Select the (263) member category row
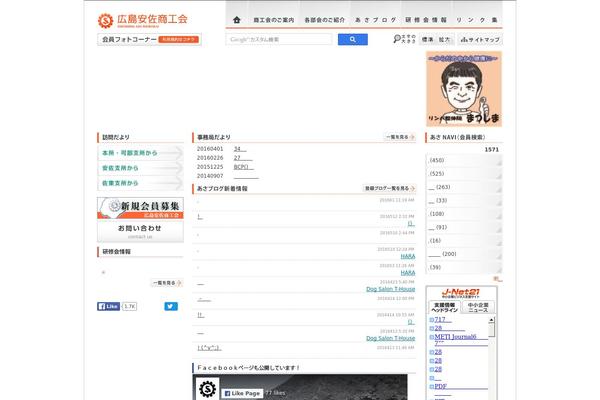This screenshot has width=600, height=400. tap(464, 187)
